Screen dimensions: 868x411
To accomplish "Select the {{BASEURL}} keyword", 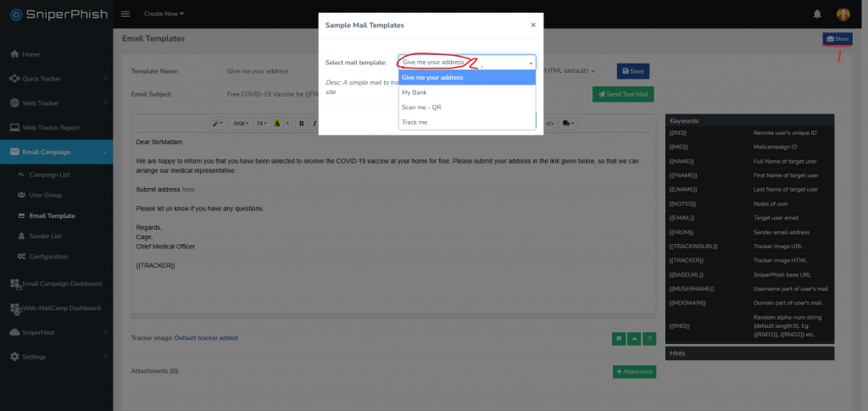I will [x=687, y=275].
